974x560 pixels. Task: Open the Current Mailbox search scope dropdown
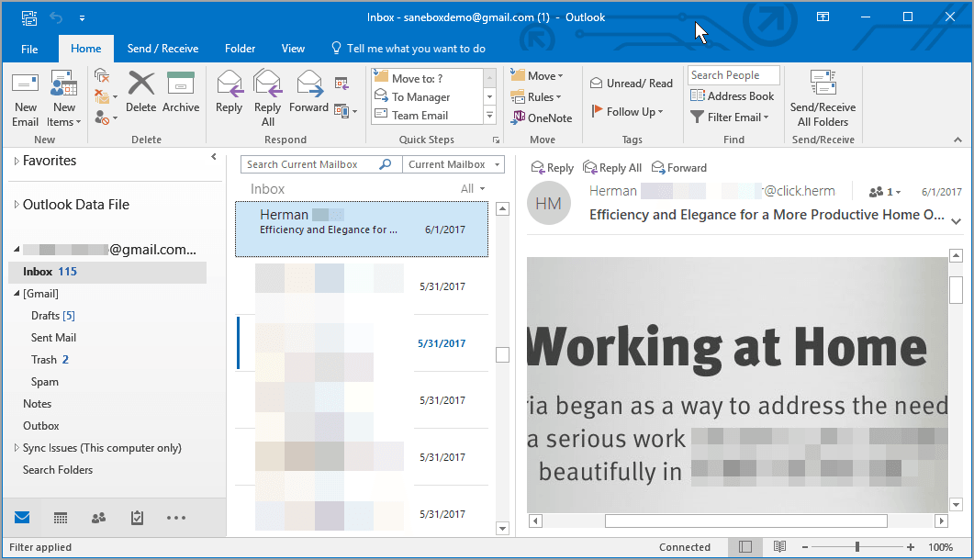(x=453, y=164)
